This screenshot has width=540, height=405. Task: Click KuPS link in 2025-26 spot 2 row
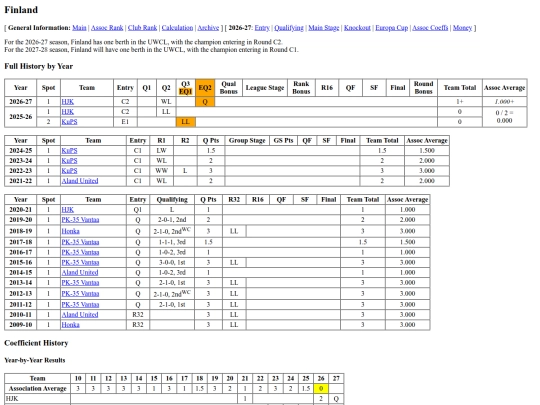[x=69, y=122]
